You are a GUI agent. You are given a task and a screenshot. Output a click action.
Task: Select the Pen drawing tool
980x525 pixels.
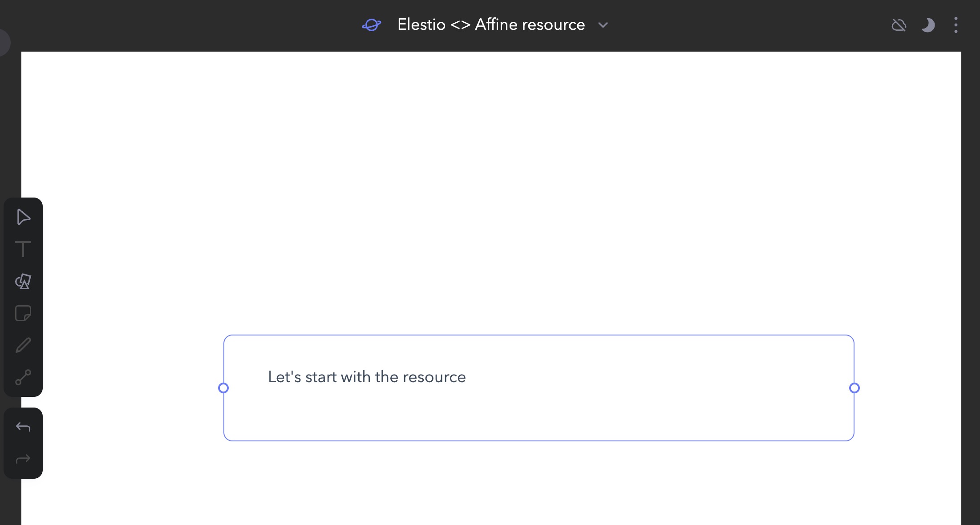tap(23, 346)
